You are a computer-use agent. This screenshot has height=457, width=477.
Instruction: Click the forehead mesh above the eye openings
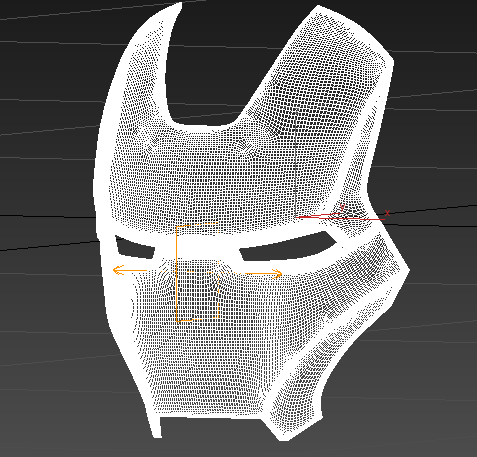point(213,180)
